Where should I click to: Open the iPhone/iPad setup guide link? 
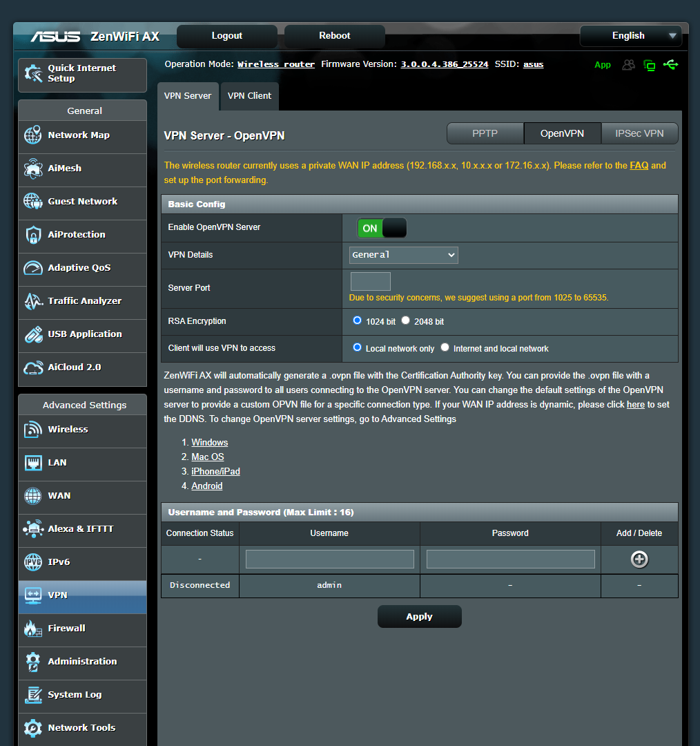pos(215,472)
